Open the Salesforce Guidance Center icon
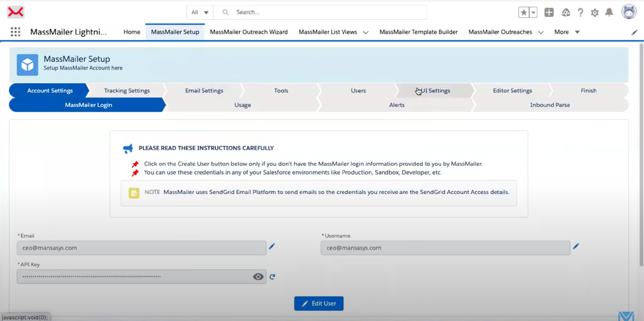 [x=566, y=12]
